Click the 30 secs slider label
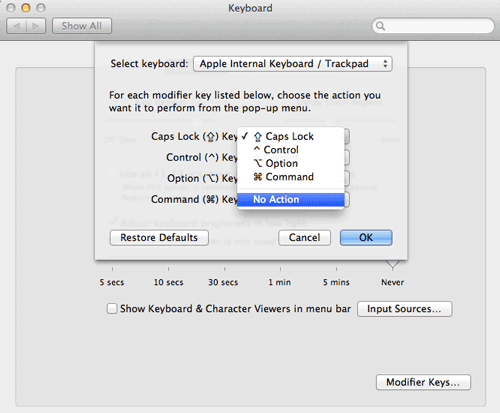Screen dimensions: 500x413 coord(223,282)
